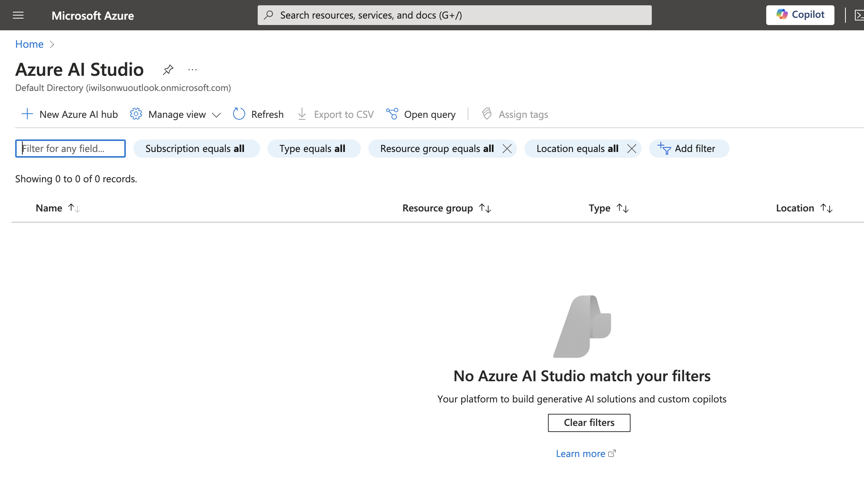The image size is (864, 504).
Task: Click Assign tags
Action: point(515,114)
